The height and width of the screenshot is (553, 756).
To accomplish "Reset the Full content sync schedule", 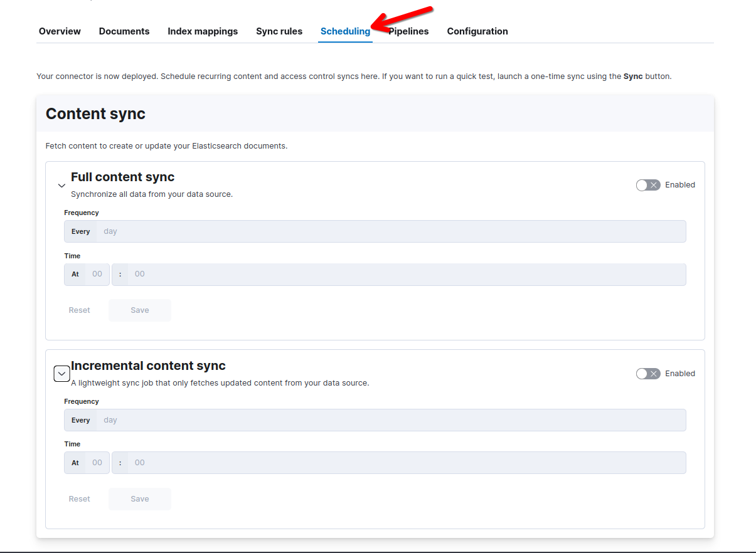I will click(x=79, y=310).
